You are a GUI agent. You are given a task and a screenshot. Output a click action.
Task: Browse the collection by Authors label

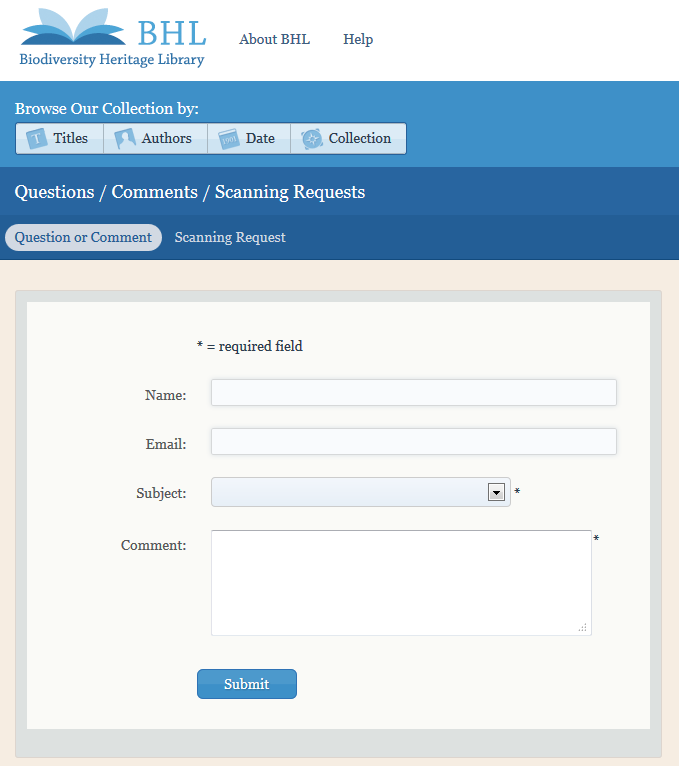point(167,139)
